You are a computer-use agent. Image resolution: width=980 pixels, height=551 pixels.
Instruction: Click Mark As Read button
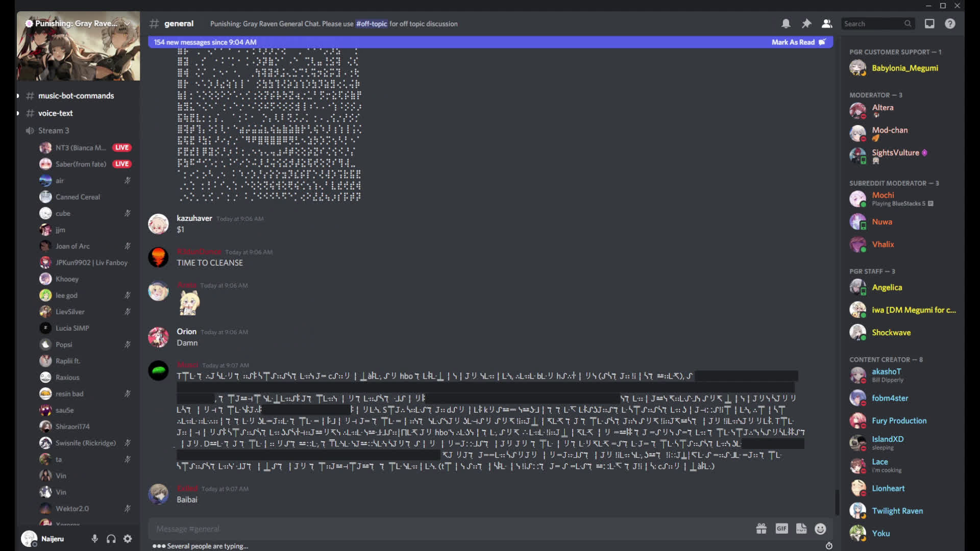[797, 42]
